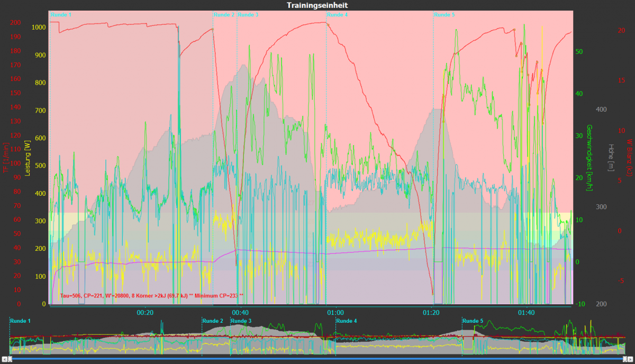Click the Leistung [W] axis title
The width and height of the screenshot is (635, 364).
(x=28, y=158)
